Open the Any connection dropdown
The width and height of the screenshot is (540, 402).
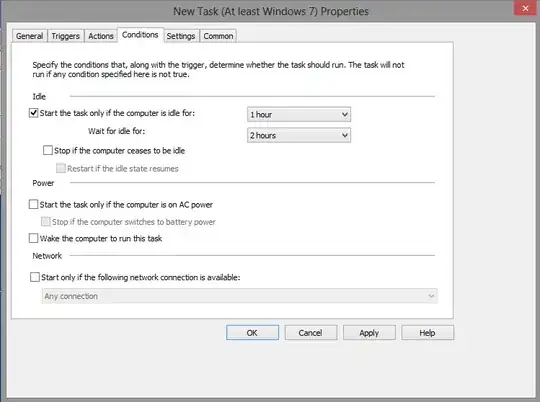(240, 296)
